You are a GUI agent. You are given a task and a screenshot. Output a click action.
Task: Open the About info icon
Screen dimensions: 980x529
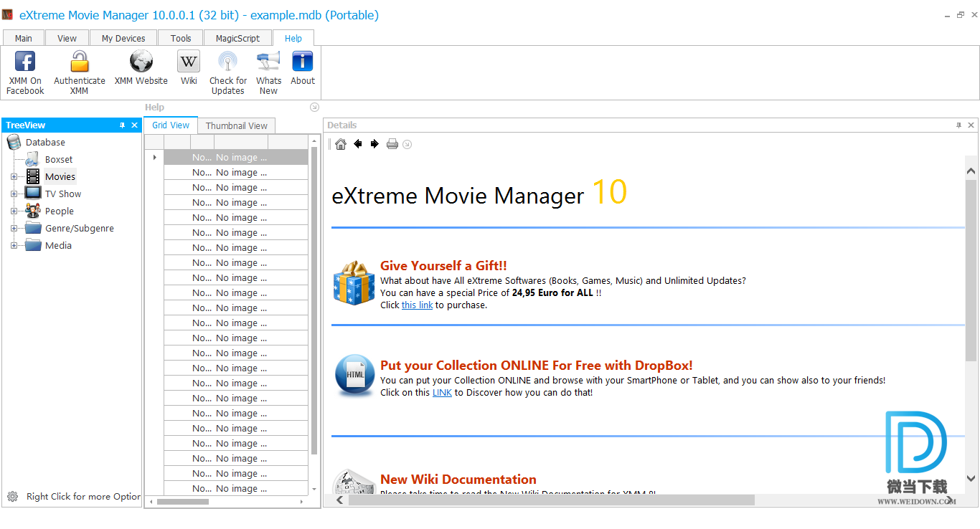(303, 61)
